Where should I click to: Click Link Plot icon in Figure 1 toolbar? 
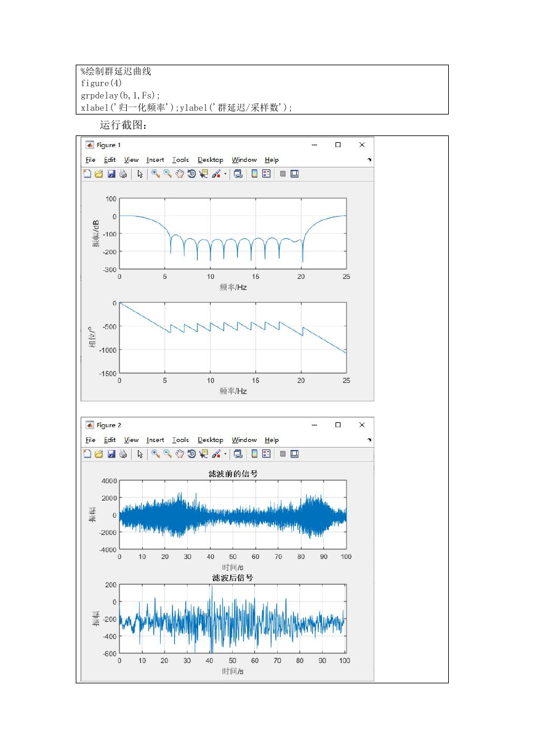pos(238,174)
